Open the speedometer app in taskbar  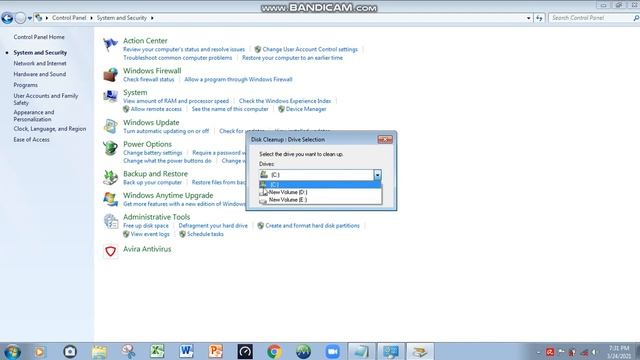(245, 352)
